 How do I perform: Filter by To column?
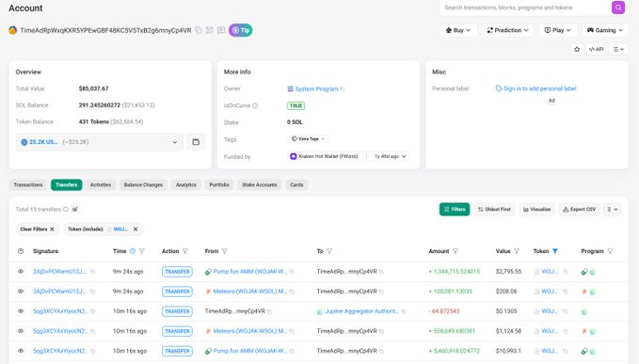[329, 251]
